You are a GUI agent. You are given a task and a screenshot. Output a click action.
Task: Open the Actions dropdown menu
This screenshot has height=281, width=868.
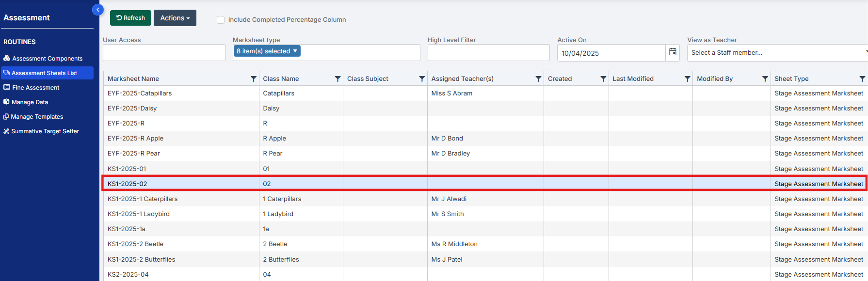175,18
